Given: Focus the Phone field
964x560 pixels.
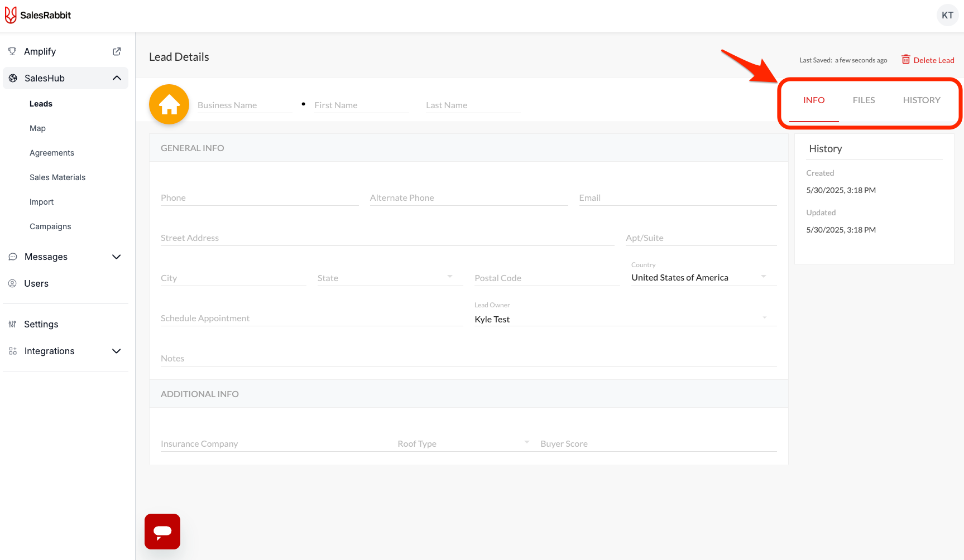Looking at the screenshot, I should (x=260, y=197).
